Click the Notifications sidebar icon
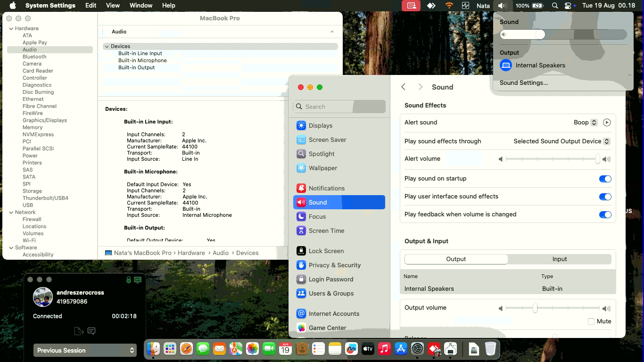 point(301,188)
